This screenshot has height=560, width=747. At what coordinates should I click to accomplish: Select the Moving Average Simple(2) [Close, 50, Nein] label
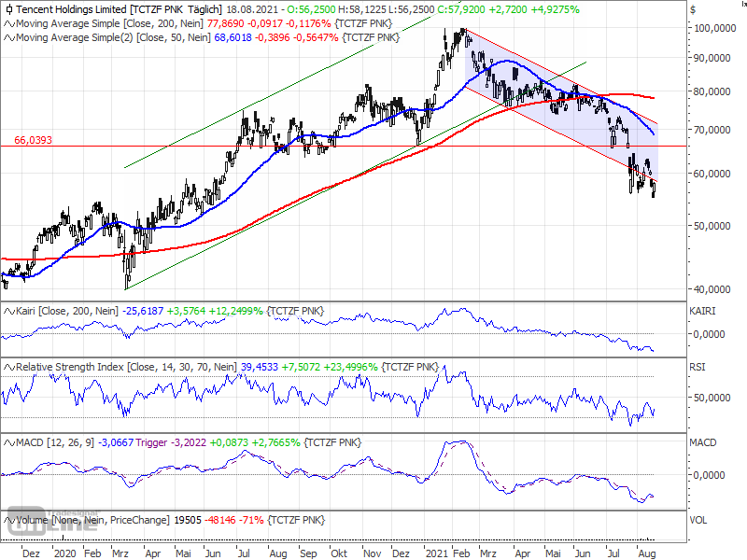tap(113, 37)
